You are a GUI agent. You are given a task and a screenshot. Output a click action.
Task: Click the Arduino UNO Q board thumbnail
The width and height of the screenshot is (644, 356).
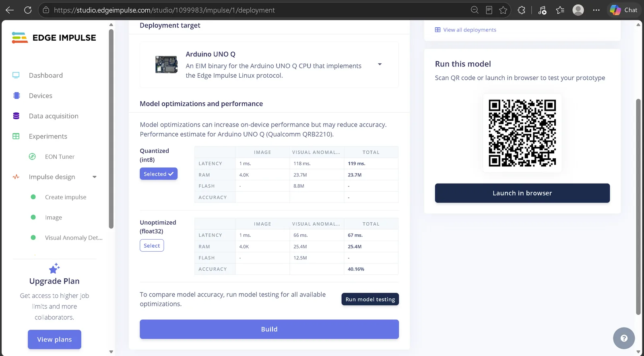click(167, 64)
